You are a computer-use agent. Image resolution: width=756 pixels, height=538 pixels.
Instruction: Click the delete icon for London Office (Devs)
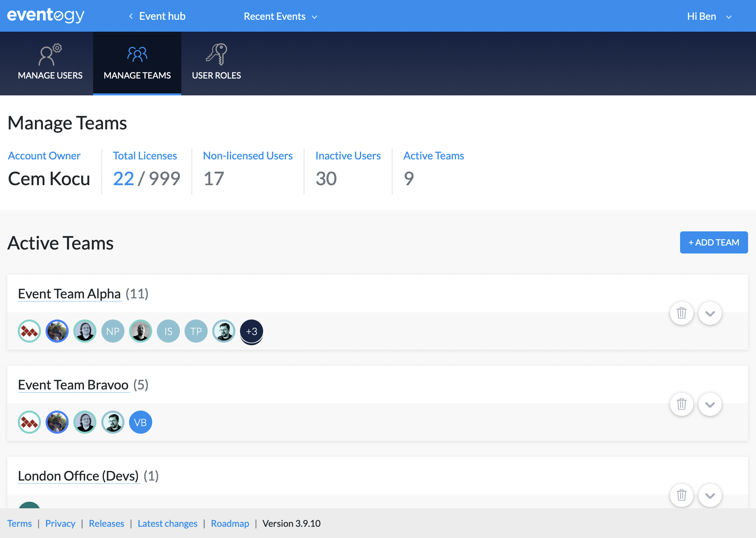point(681,495)
